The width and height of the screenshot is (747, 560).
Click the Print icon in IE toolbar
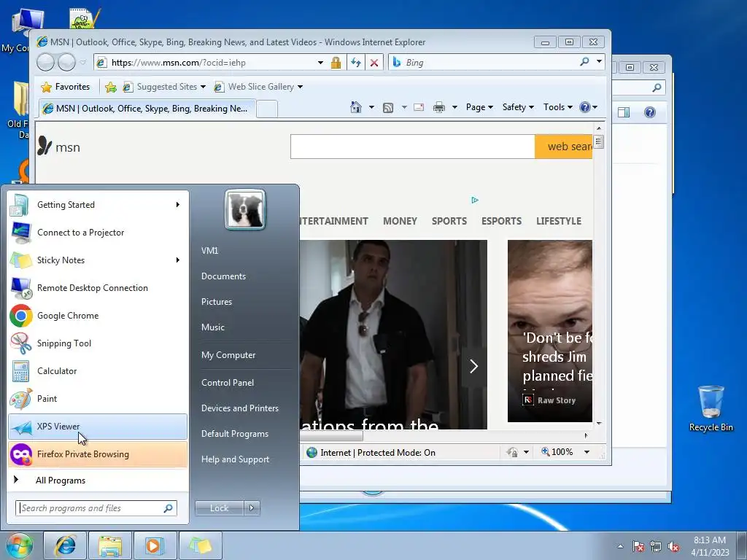pos(438,107)
